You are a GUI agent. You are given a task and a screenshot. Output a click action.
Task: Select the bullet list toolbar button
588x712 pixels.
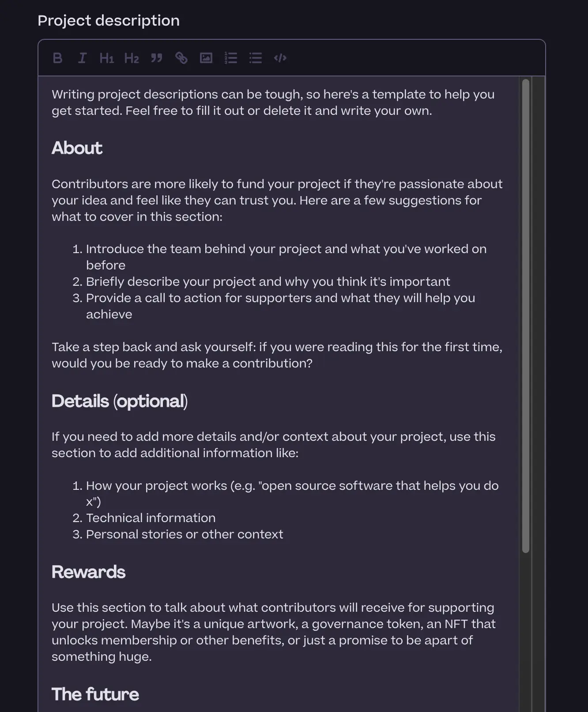256,58
